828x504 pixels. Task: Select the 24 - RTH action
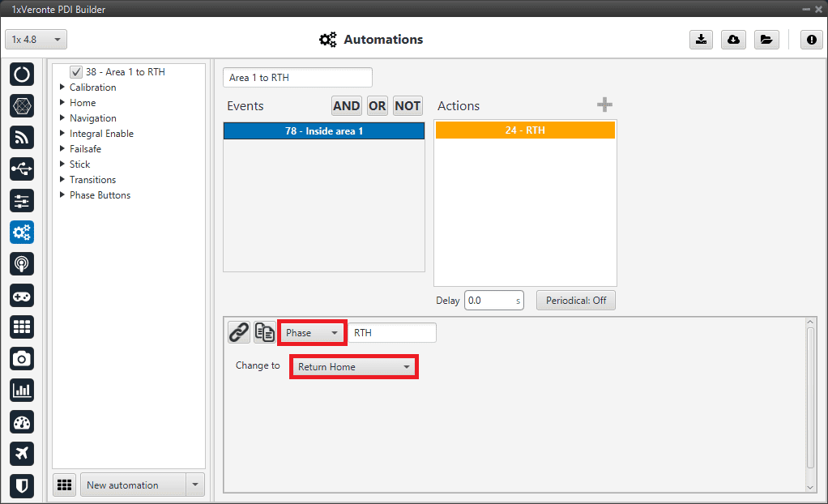click(x=525, y=130)
